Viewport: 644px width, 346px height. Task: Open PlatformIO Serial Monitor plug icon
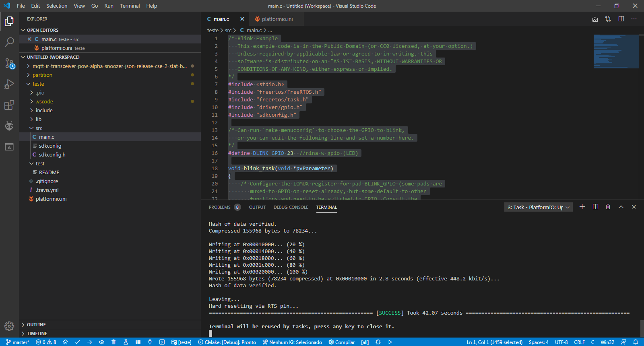[150, 342]
